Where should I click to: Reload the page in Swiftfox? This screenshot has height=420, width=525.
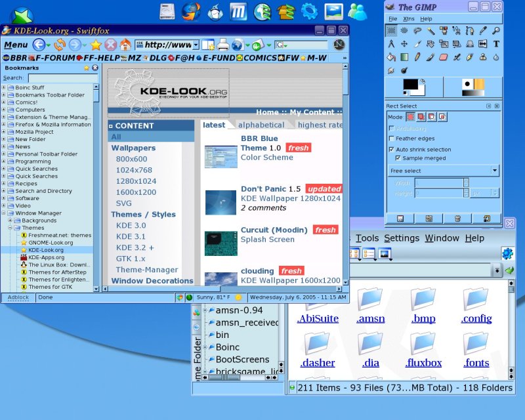tap(60, 45)
